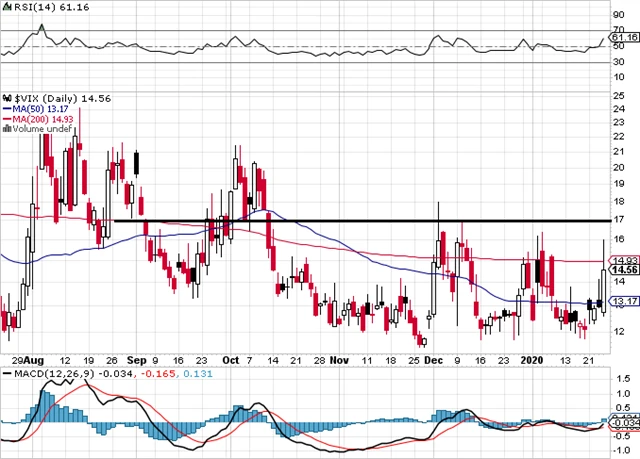
Task: Click the MACD(12,26,9) indicator icon
Action: (8, 373)
